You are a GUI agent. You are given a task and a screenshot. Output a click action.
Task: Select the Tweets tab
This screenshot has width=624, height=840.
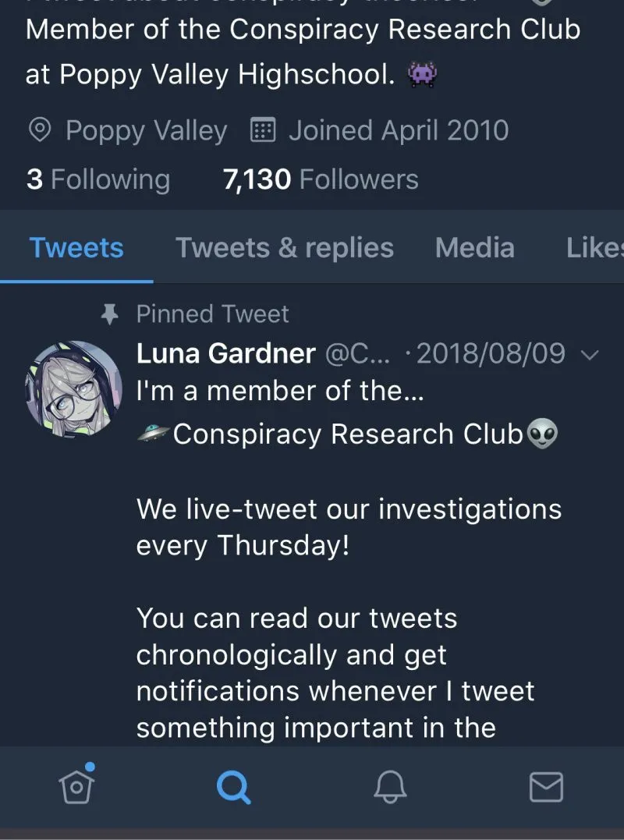[76, 248]
